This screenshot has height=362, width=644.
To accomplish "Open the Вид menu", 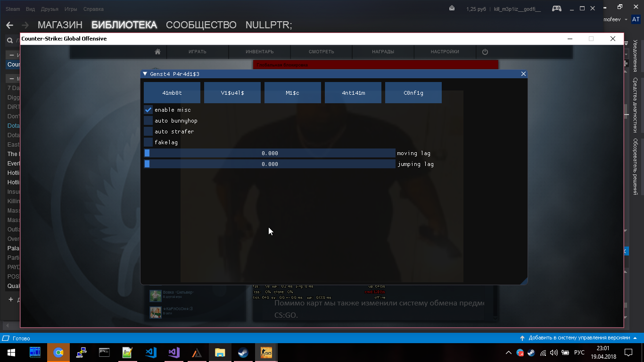I will 30,9.
